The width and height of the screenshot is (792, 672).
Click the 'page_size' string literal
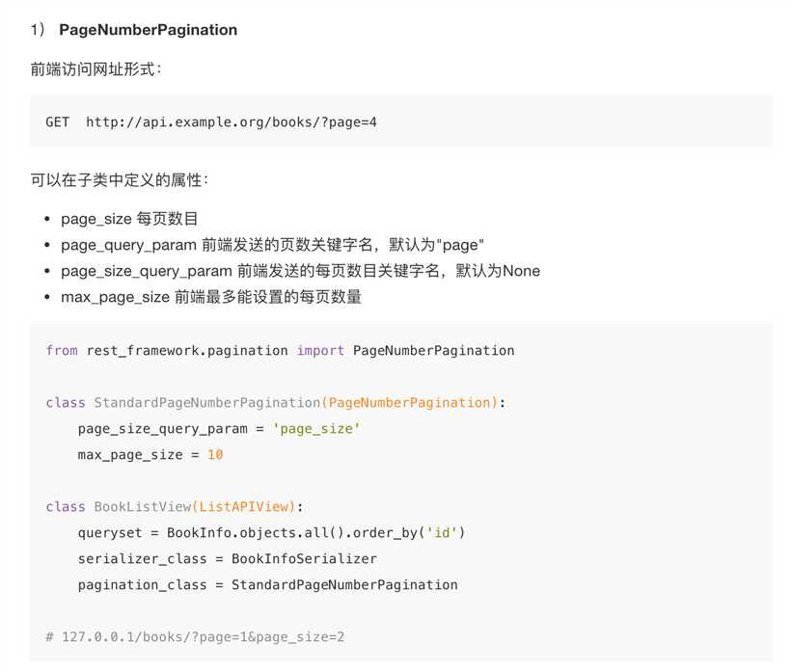point(316,429)
